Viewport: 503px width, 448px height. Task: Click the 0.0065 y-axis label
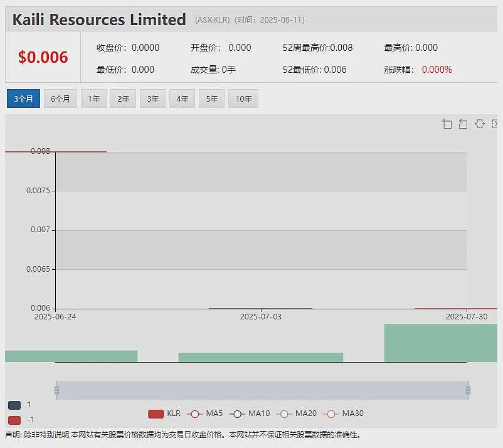point(38,269)
